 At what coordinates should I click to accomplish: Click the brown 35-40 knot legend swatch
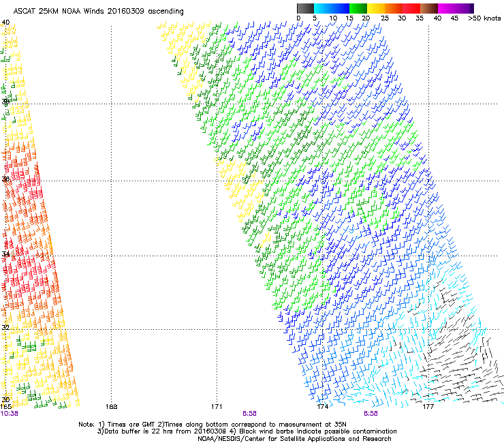[429, 8]
